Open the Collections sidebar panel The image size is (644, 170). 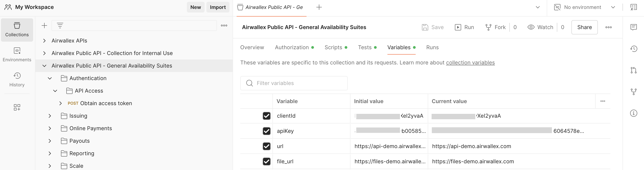click(17, 30)
